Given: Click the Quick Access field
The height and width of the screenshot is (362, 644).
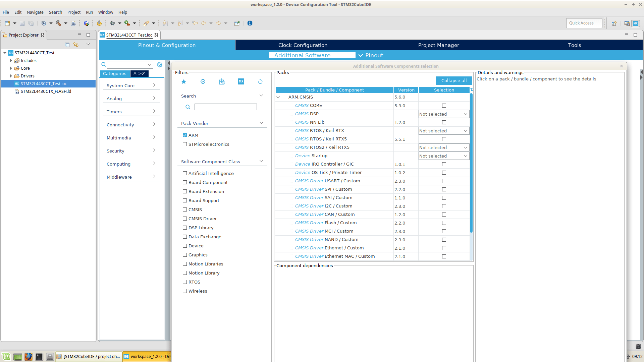Looking at the screenshot, I should point(584,23).
